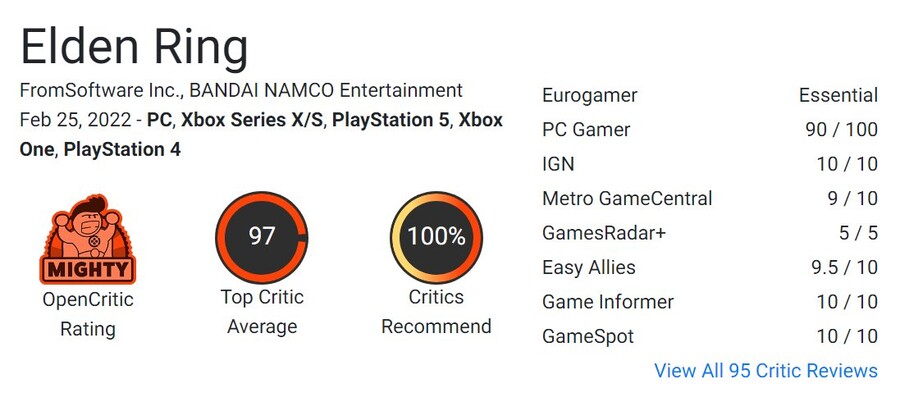Select the GamesRadar+ review
Image resolution: width=900 pixels, height=411 pixels.
709,232
